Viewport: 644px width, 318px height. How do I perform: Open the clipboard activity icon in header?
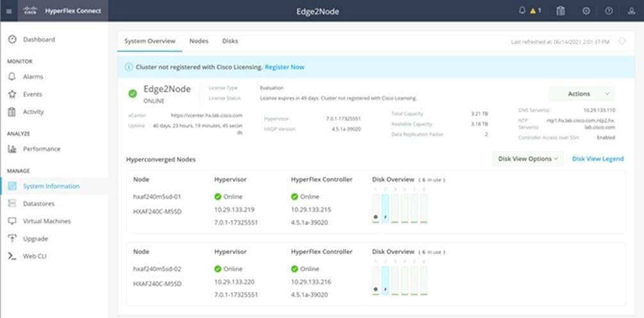[560, 11]
